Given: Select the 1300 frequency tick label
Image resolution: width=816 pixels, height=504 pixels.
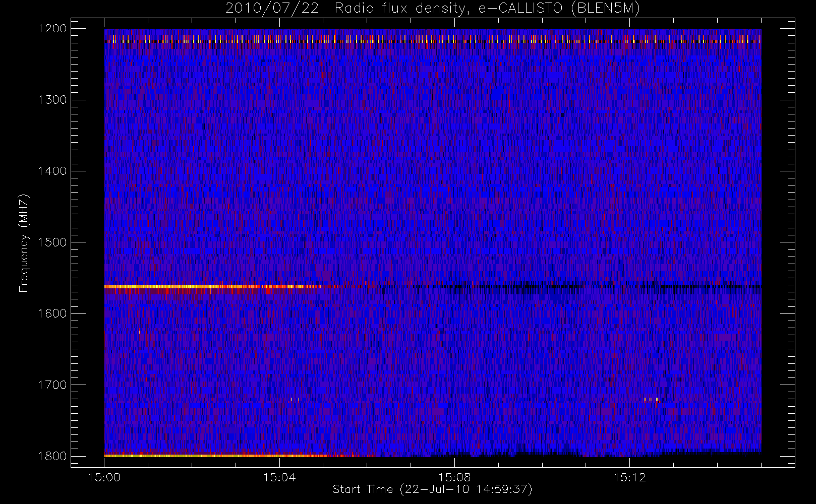Looking at the screenshot, I should [53, 100].
